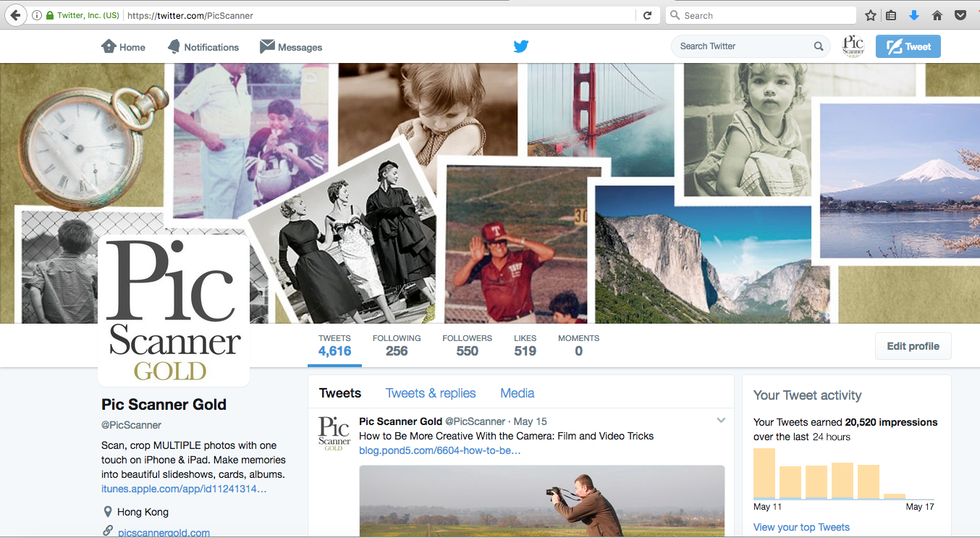Viewport: 980px width, 538px height.
Task: Click View your top Tweets link
Action: coord(801,527)
